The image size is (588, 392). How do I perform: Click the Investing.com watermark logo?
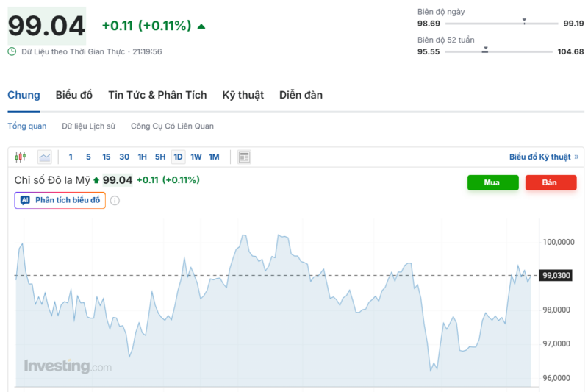68,366
